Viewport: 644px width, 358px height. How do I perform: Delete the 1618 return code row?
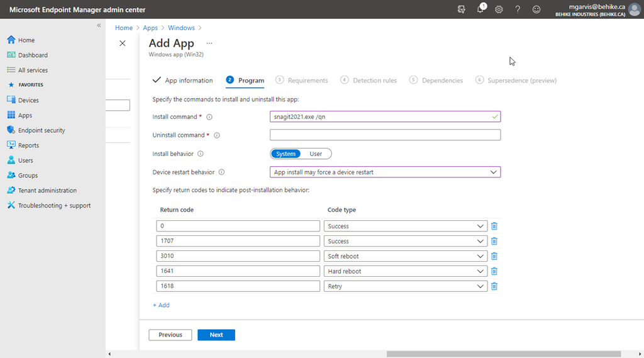(x=494, y=286)
